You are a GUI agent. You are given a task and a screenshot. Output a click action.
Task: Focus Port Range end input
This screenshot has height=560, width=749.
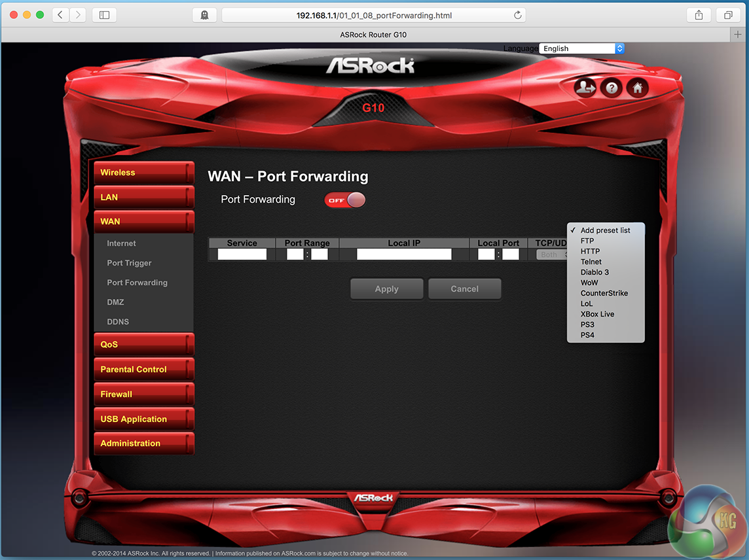click(x=320, y=254)
